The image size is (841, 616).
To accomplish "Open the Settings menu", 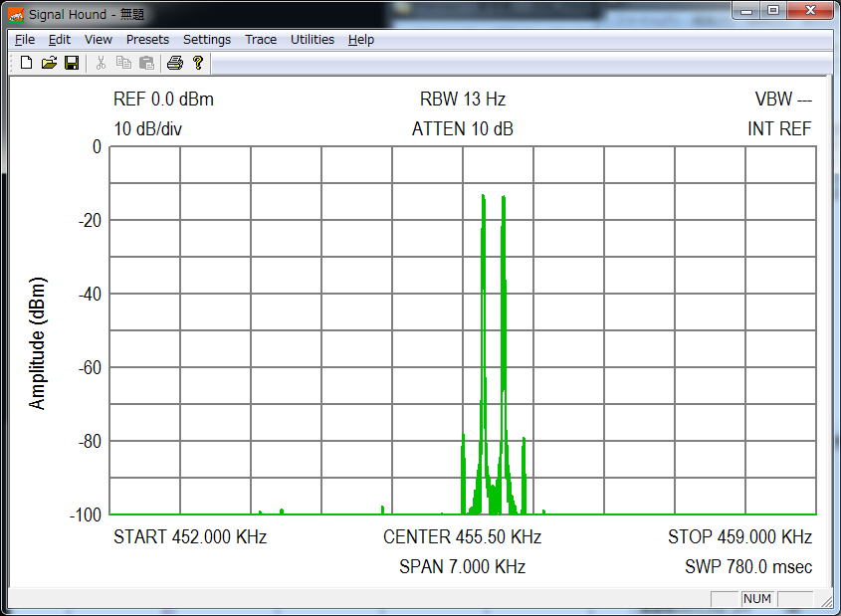I will click(207, 40).
